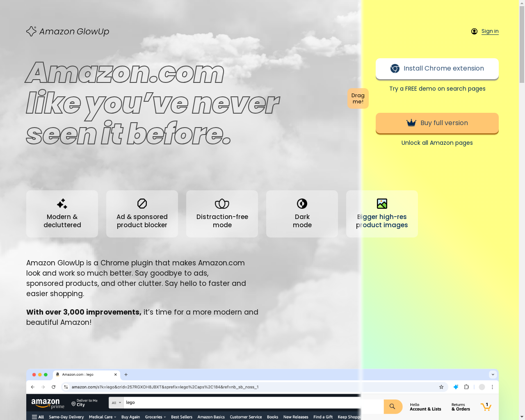Viewport: 525px width, 420px height.
Task: Click the forward arrow in demo browser
Action: (43, 387)
